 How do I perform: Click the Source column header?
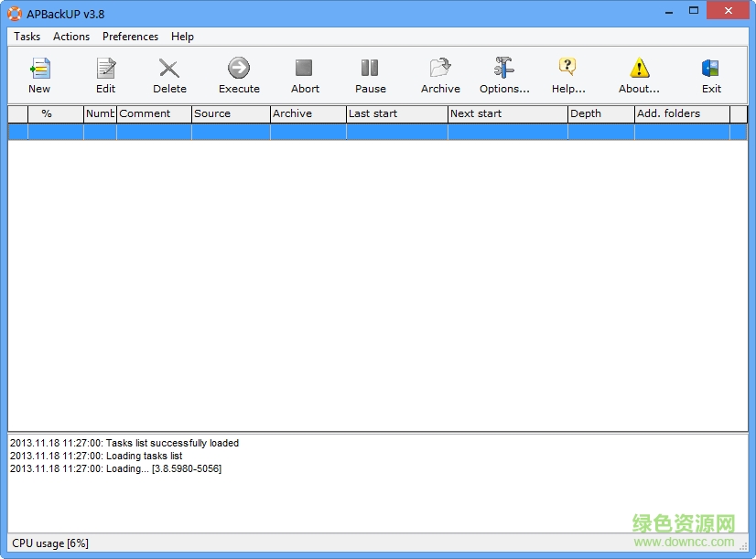(x=231, y=113)
